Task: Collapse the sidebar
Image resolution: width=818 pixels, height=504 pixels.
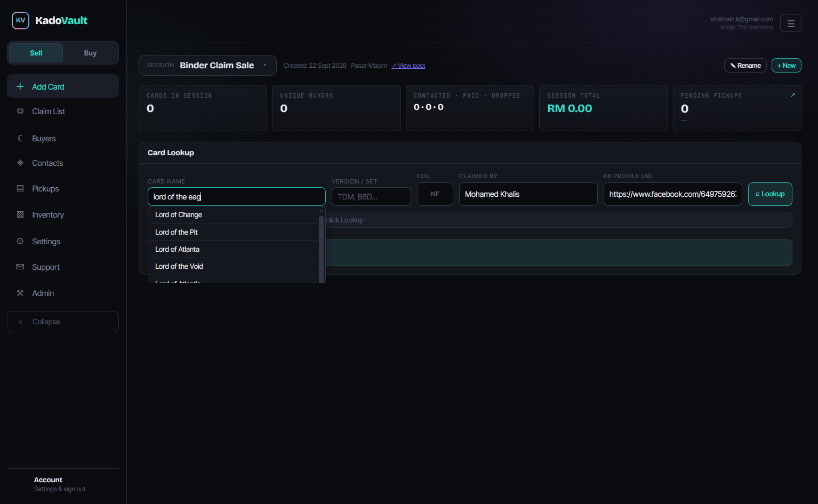Action: [63, 322]
